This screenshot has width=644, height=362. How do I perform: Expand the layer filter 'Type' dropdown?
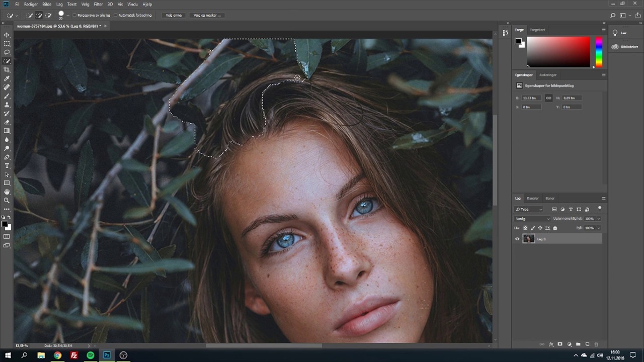(529, 209)
